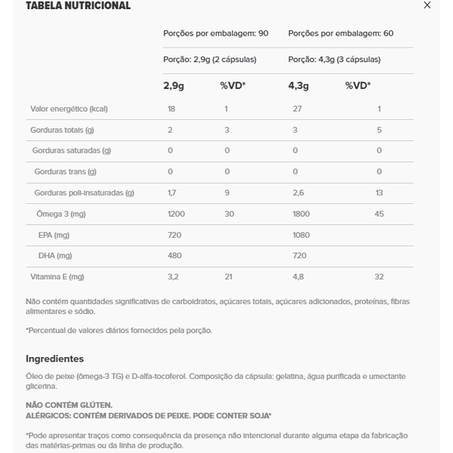Viewport: 453px width, 453px height.
Task: Click the EPA (mg) row label
Action: (54, 235)
